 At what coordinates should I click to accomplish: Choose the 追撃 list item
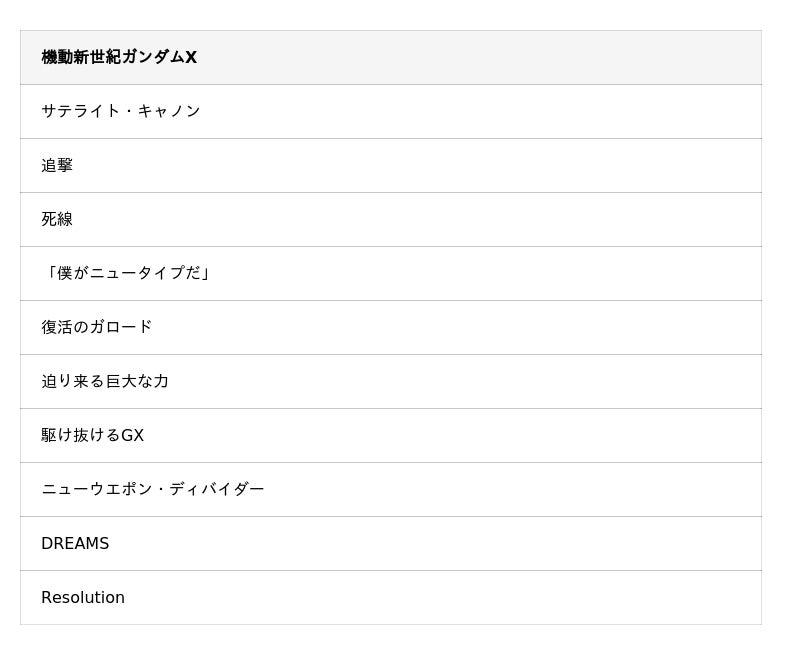coord(57,165)
